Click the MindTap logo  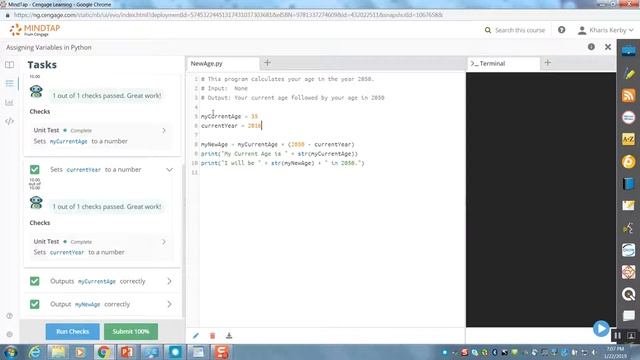coord(35,29)
